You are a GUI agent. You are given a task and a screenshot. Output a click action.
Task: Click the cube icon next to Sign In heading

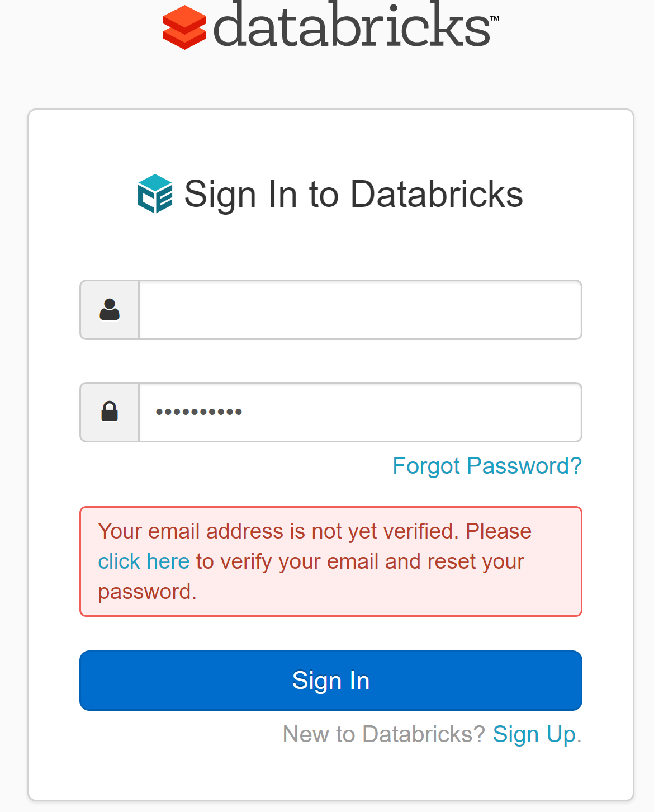coord(154,195)
